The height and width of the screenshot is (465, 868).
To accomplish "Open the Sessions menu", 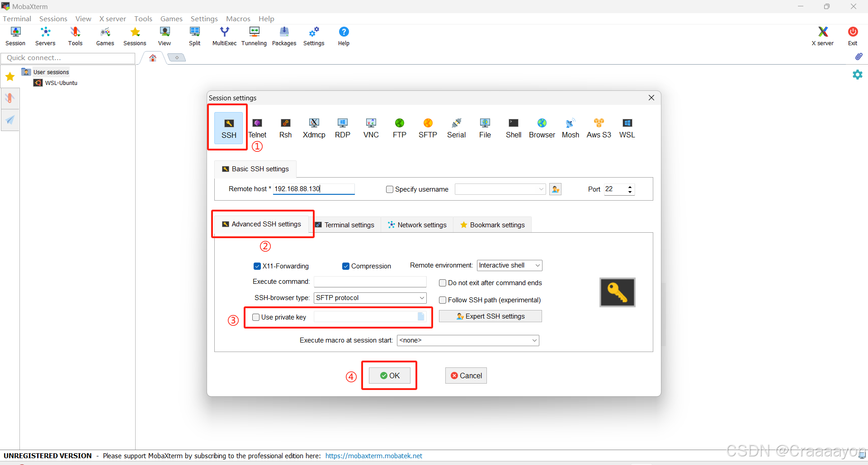I will 53,19.
